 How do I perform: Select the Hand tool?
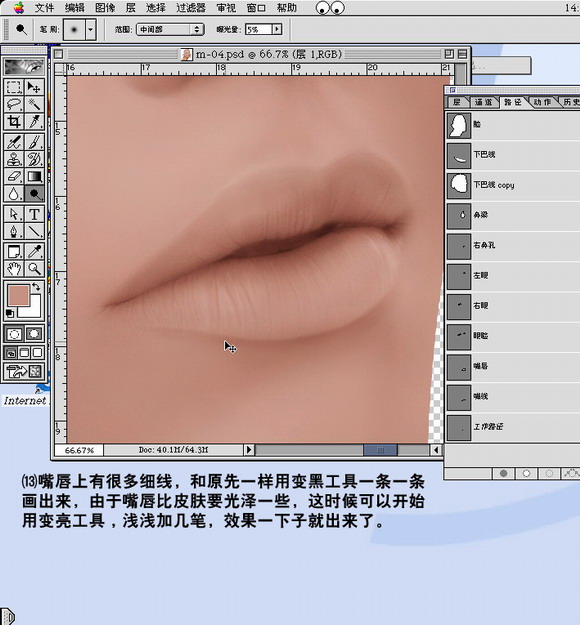[x=14, y=269]
